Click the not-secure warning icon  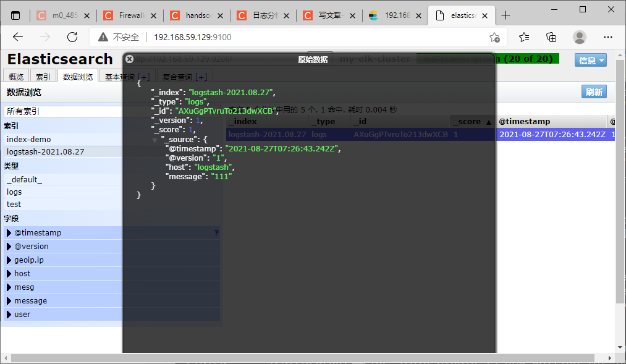point(103,37)
